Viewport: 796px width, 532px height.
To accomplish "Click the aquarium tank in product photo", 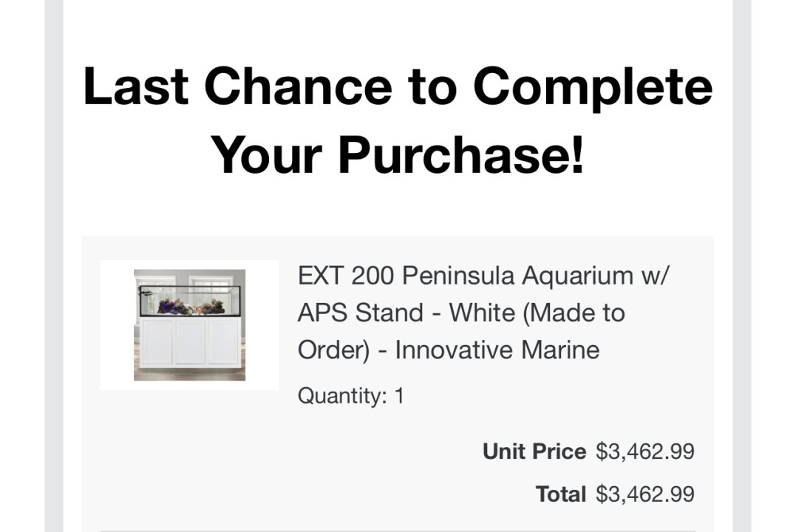I will (x=189, y=301).
